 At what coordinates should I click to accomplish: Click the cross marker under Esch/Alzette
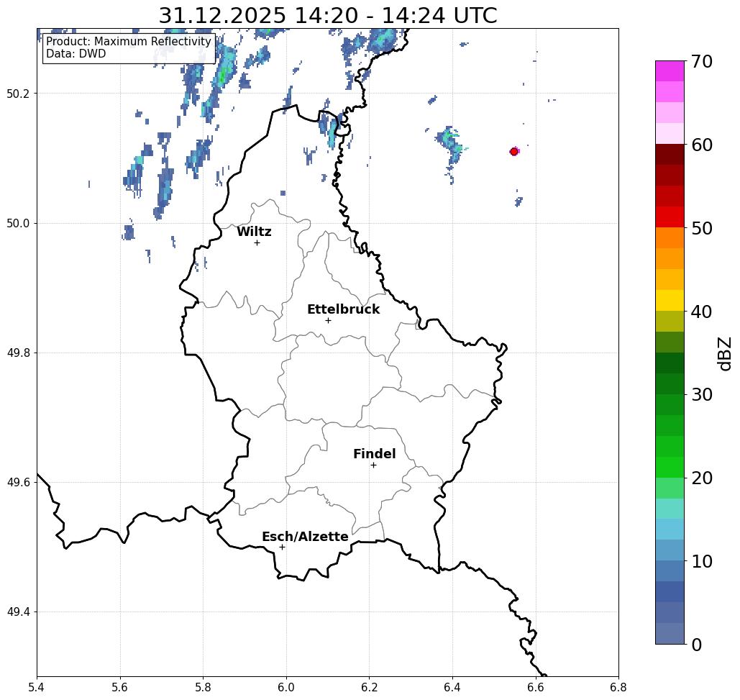pos(282,547)
